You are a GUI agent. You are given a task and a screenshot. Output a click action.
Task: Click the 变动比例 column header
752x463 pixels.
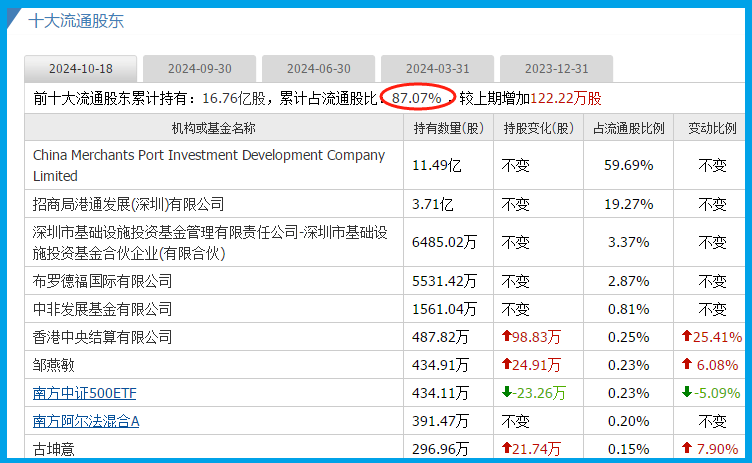click(712, 128)
